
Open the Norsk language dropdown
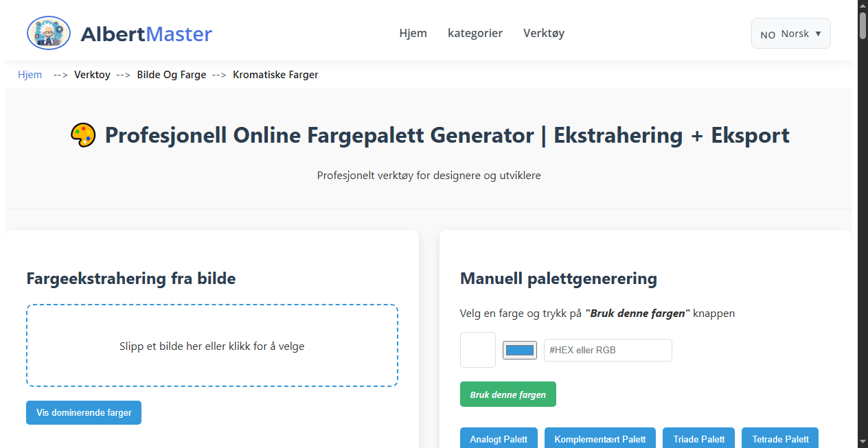click(x=790, y=33)
